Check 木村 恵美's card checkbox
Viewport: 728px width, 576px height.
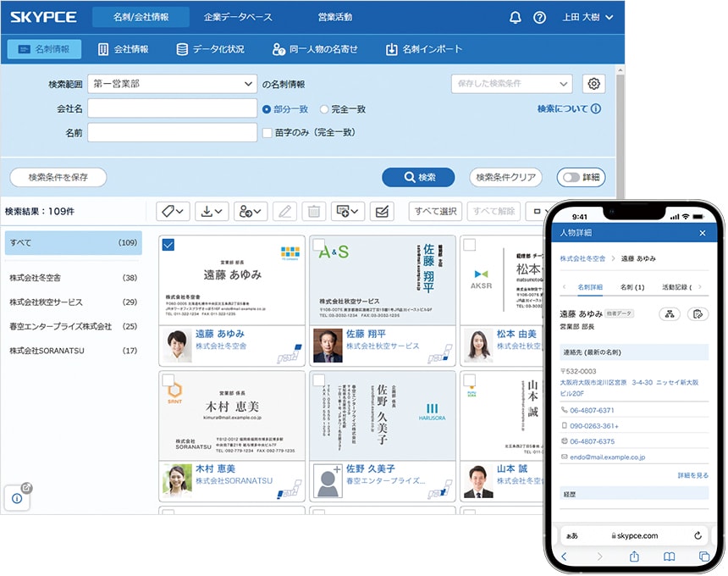pyautogui.click(x=168, y=379)
